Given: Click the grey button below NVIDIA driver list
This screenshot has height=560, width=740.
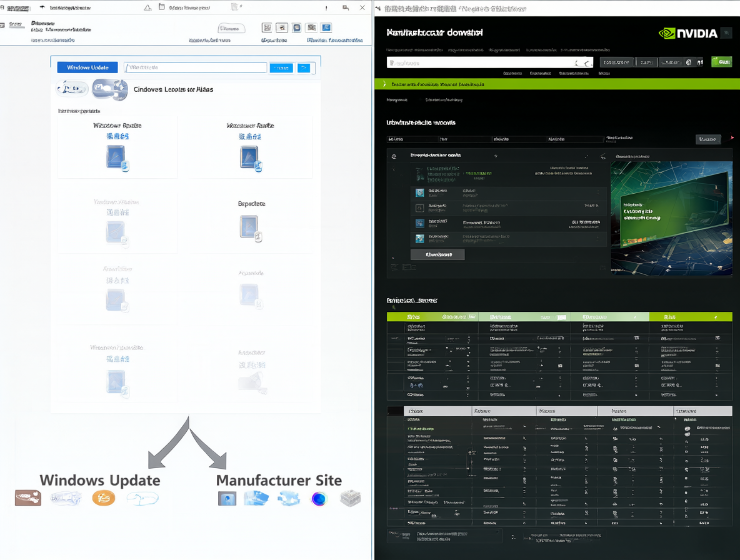Looking at the screenshot, I should (437, 255).
